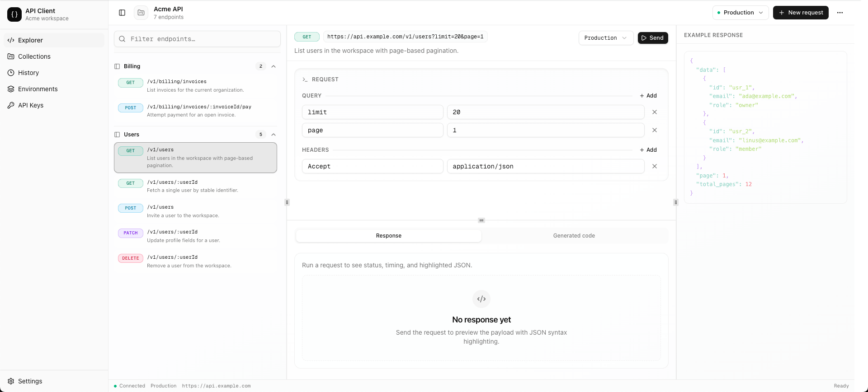Click the code icon above No response yet
Screen dimensions: 868x392
(481, 299)
